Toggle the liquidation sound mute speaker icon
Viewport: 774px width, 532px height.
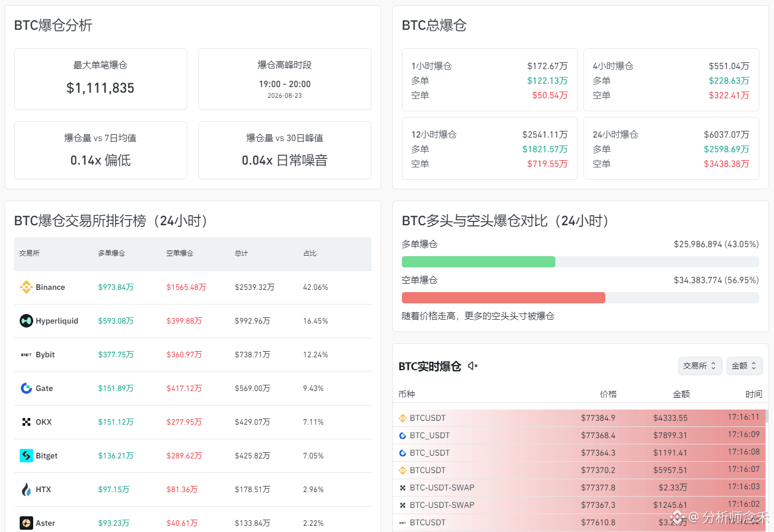pyautogui.click(x=473, y=366)
